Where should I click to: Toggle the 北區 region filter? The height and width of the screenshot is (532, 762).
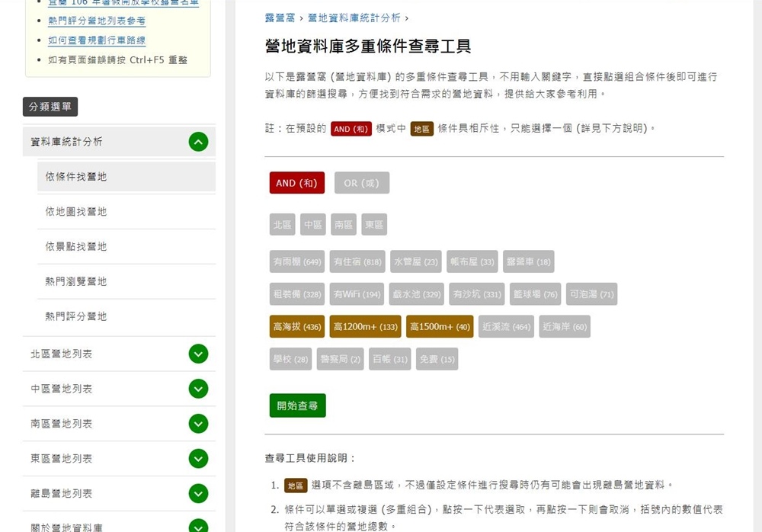[x=283, y=225]
